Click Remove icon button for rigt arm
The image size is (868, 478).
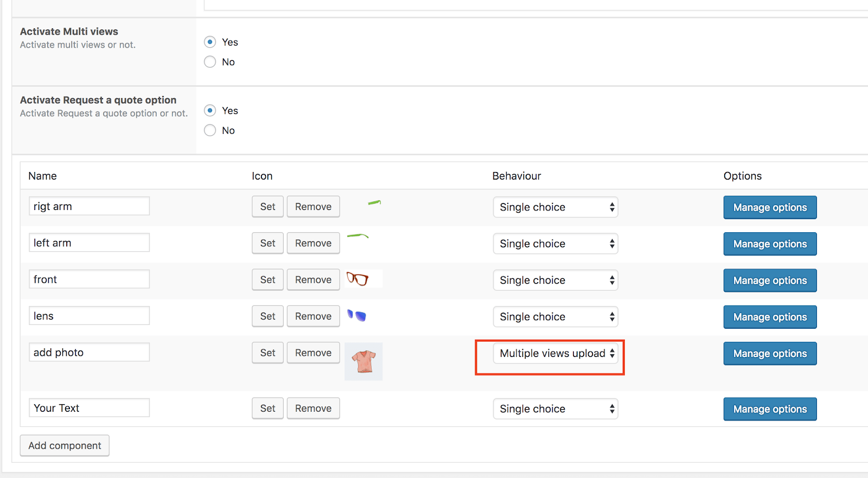(x=313, y=207)
